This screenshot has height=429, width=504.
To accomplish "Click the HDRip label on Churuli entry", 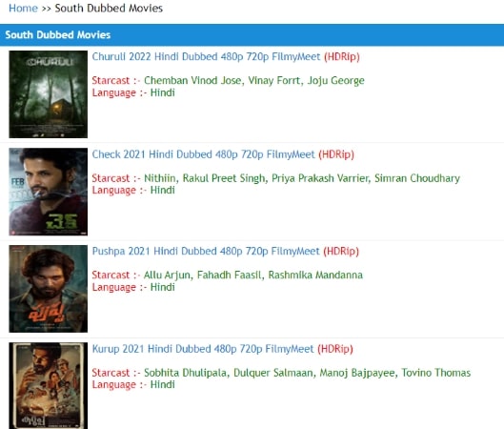I will [342, 57].
